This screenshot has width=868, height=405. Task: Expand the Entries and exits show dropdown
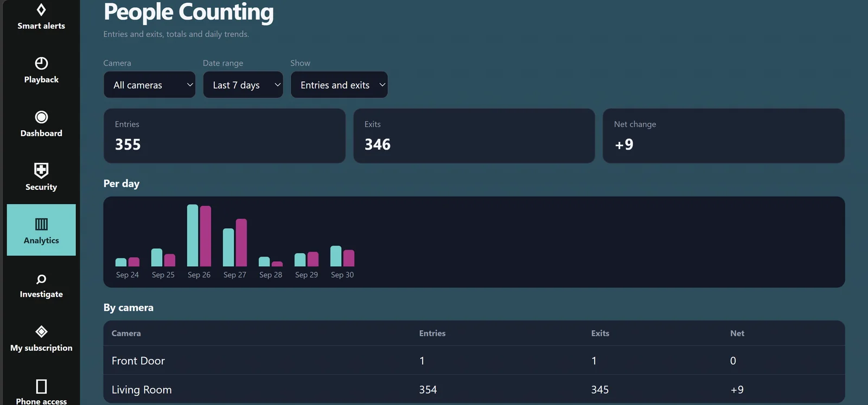(339, 85)
